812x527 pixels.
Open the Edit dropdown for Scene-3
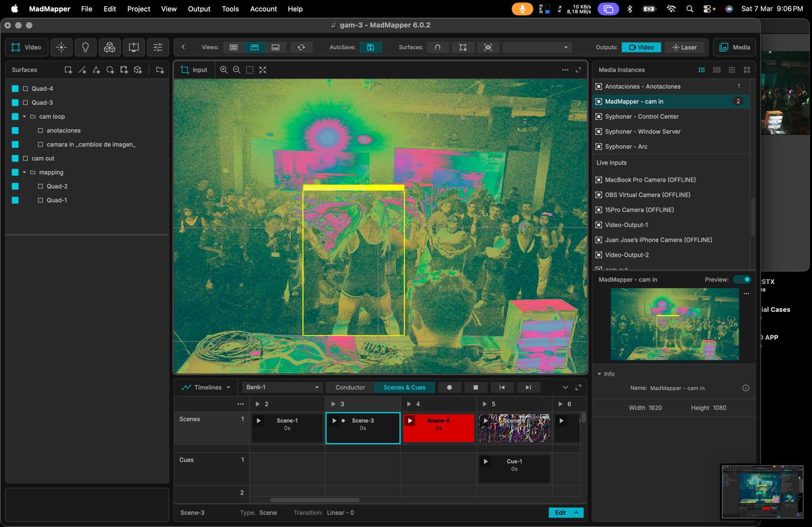566,513
